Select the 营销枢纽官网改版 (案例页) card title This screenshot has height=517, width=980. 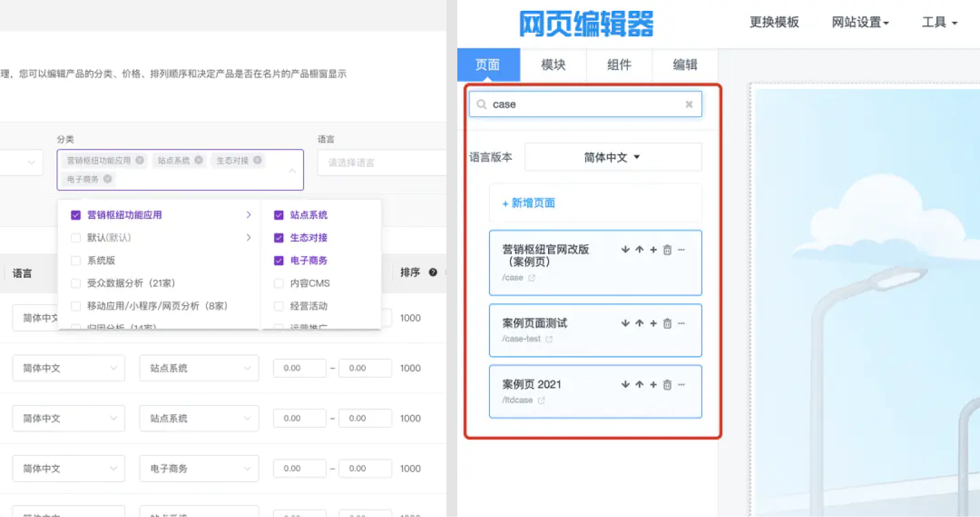point(546,255)
